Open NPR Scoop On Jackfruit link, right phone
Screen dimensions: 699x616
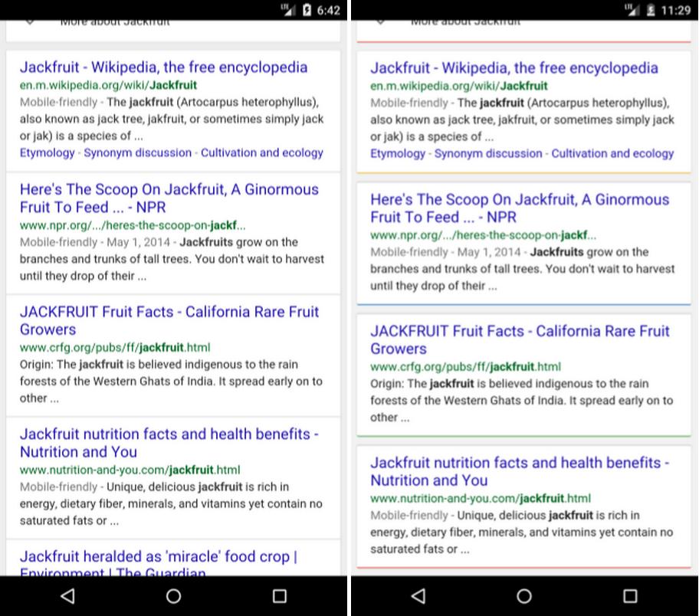point(520,208)
